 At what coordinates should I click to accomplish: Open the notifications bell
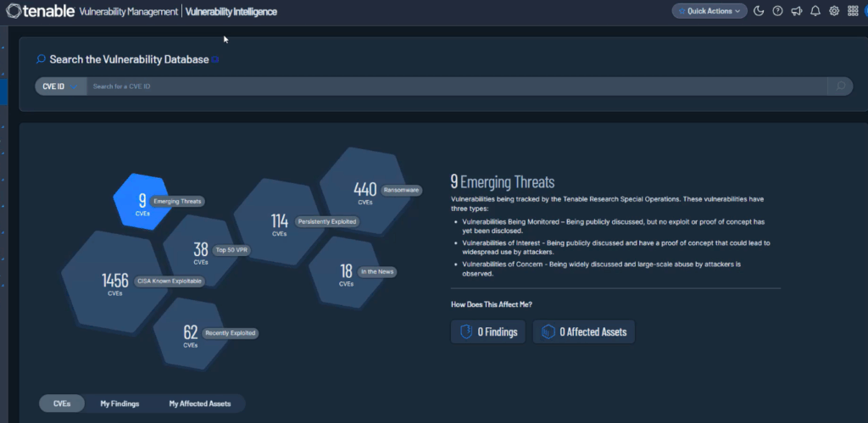(815, 11)
